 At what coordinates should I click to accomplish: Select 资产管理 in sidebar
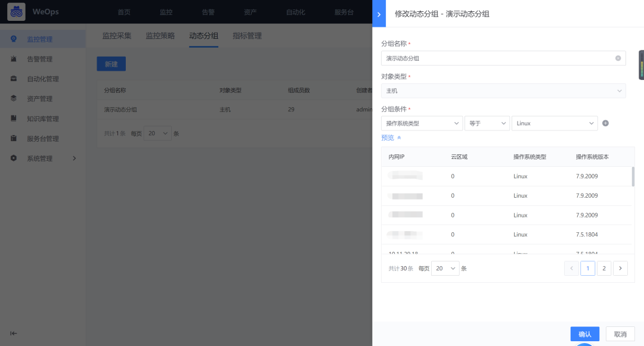click(x=39, y=99)
